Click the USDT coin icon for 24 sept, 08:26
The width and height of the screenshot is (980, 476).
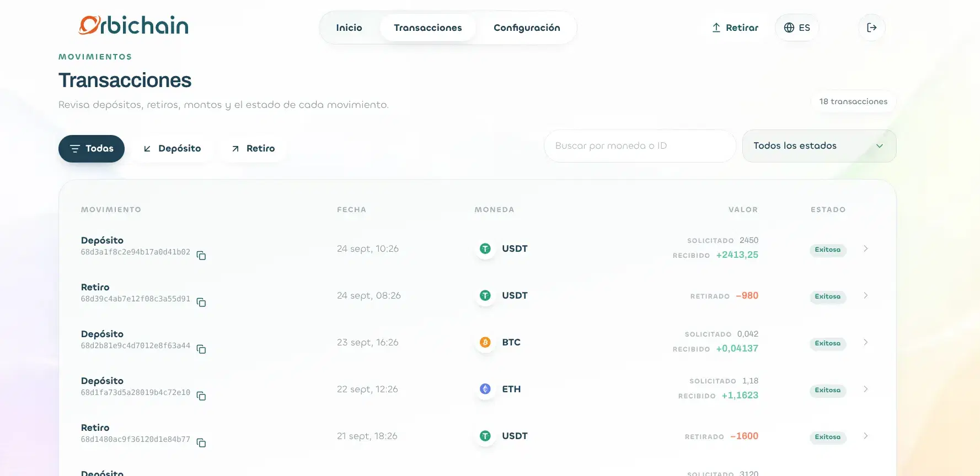(x=485, y=296)
